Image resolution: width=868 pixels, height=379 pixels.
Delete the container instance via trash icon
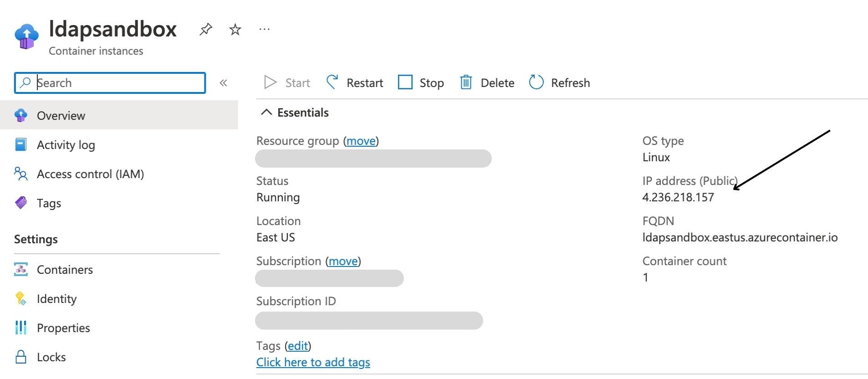pos(466,82)
